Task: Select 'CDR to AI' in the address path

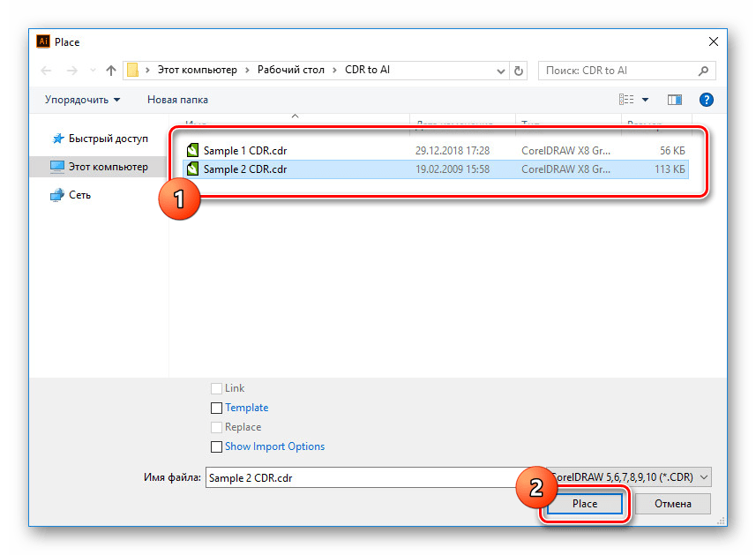Action: pos(367,70)
